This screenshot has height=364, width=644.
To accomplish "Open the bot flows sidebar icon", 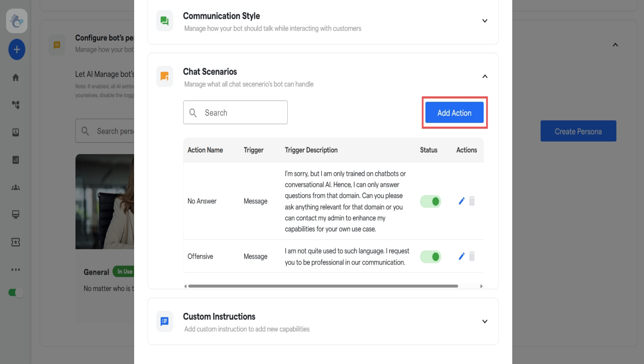I will tap(16, 105).
